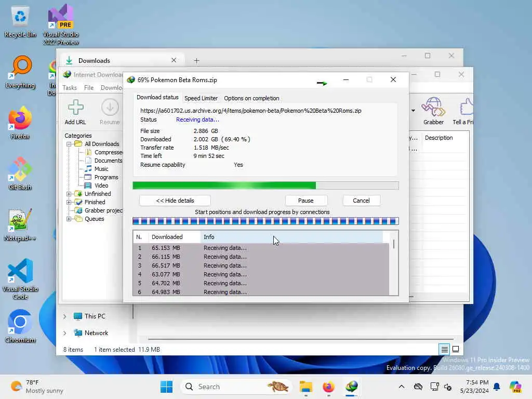Open the notification bell in system tray

497,387
